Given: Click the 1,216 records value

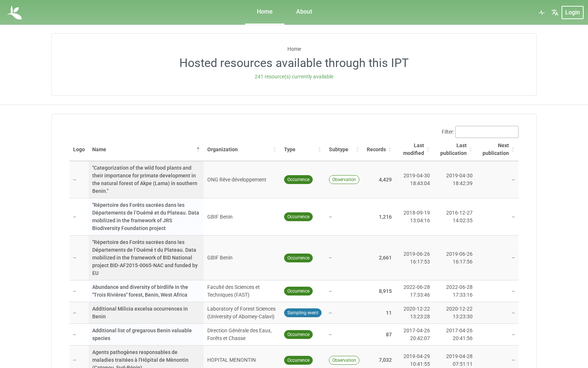Looking at the screenshot, I should (x=385, y=217).
